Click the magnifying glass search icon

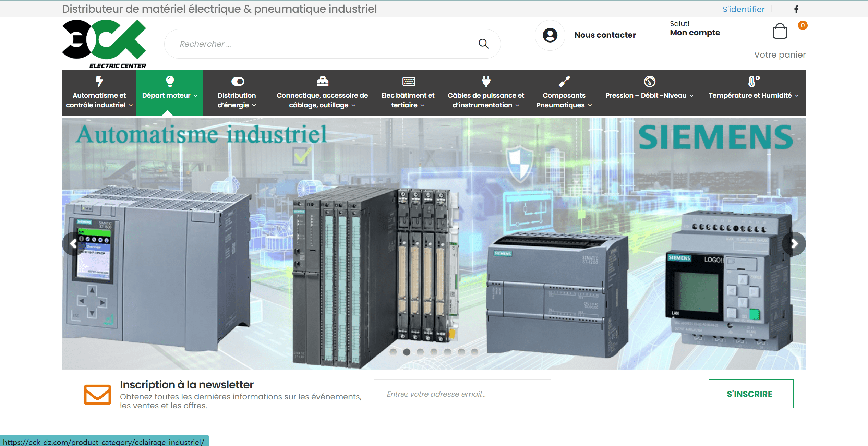click(483, 44)
